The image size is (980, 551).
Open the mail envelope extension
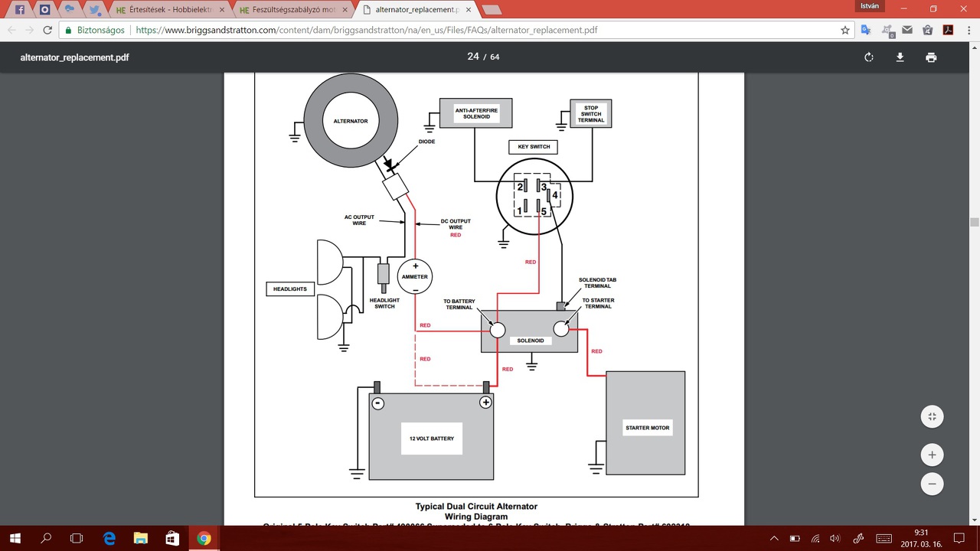pos(907,31)
